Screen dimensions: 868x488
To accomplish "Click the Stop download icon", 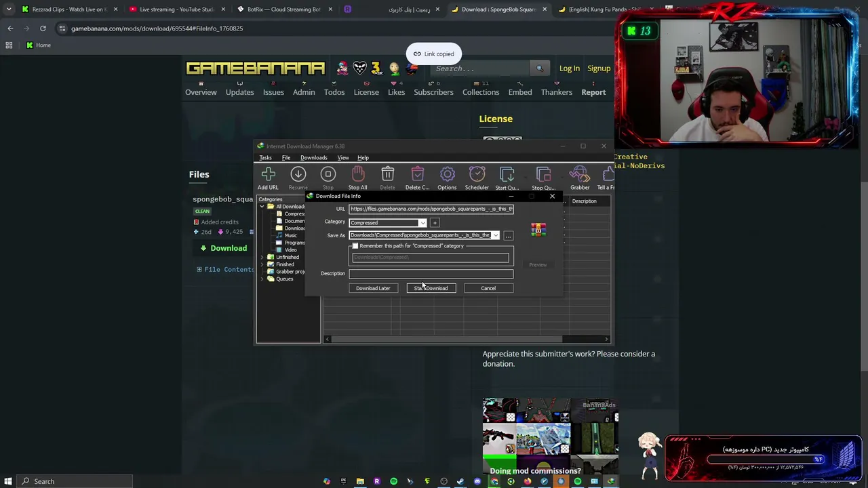I will click(x=328, y=175).
